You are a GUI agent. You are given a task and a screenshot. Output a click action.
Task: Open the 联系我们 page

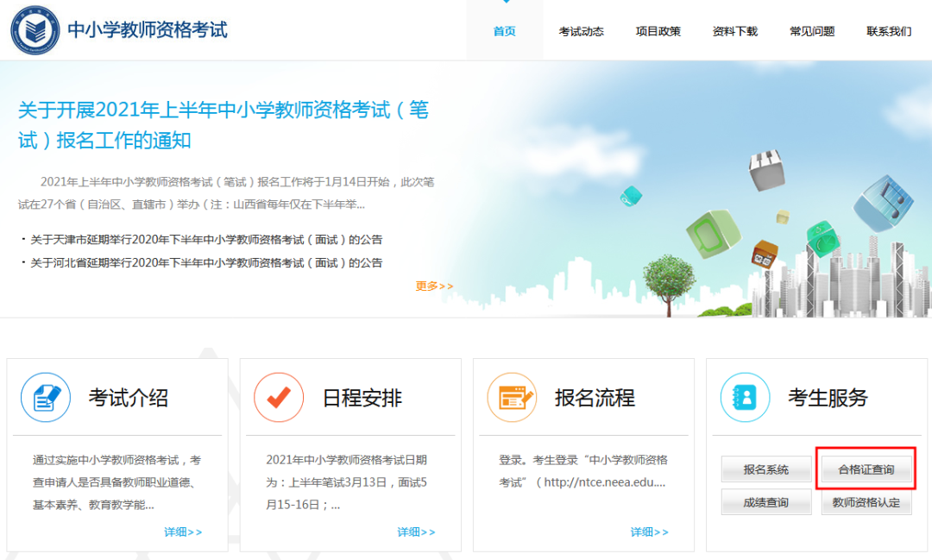[x=889, y=31]
